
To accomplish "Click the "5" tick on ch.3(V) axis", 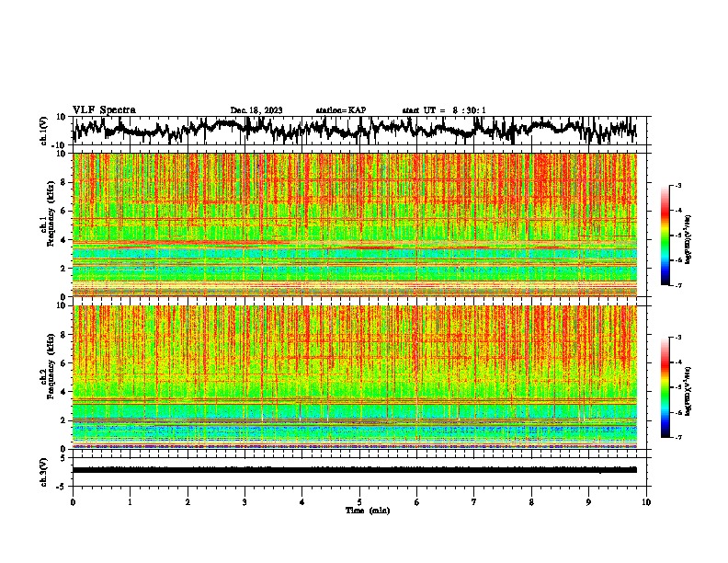I will 63,458.
